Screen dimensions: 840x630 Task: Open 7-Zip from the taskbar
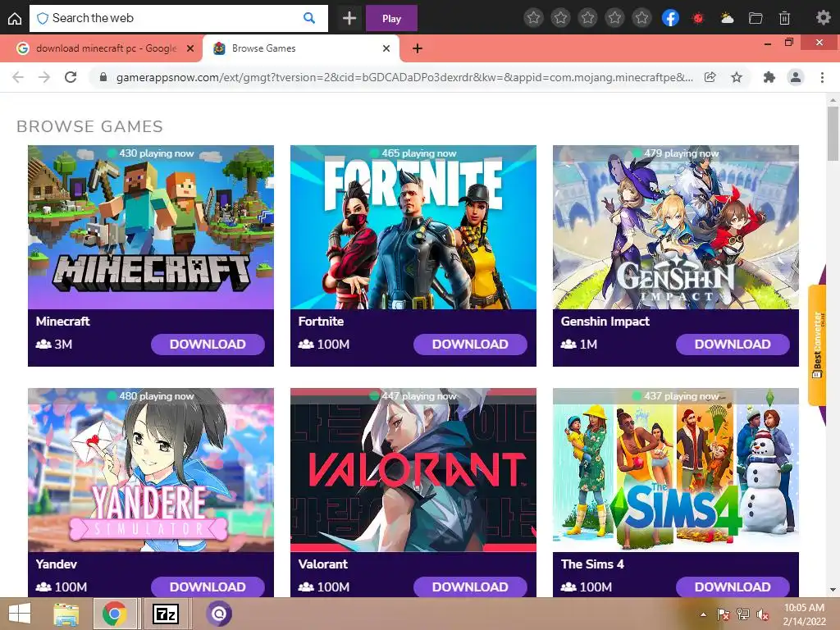166,614
